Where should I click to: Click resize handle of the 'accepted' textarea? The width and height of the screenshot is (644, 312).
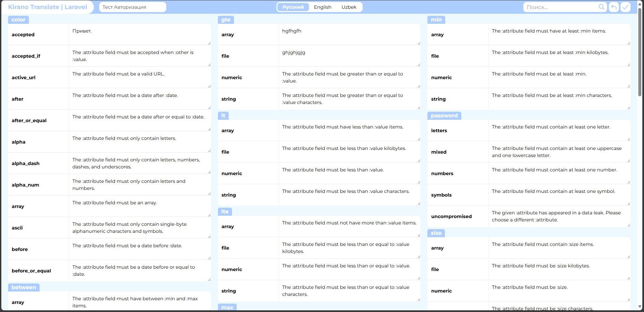tap(209, 43)
